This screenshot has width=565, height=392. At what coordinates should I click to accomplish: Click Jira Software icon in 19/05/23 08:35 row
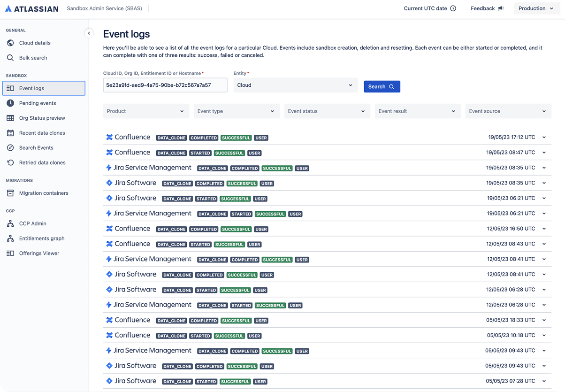coord(109,183)
